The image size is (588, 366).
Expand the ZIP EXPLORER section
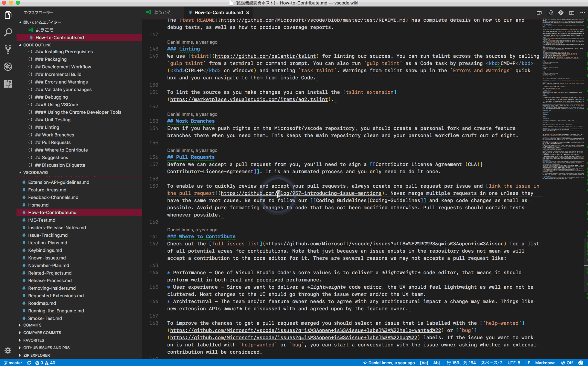coord(20,355)
